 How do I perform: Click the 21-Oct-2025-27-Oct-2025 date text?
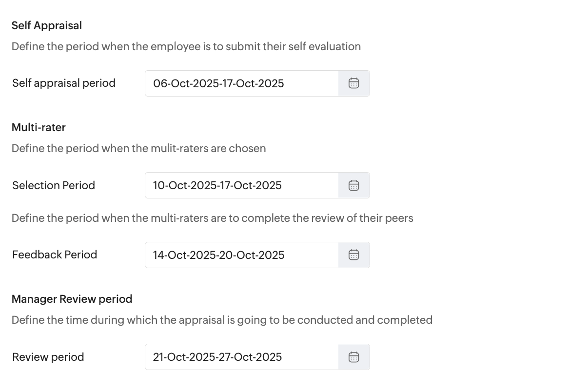[x=217, y=357]
